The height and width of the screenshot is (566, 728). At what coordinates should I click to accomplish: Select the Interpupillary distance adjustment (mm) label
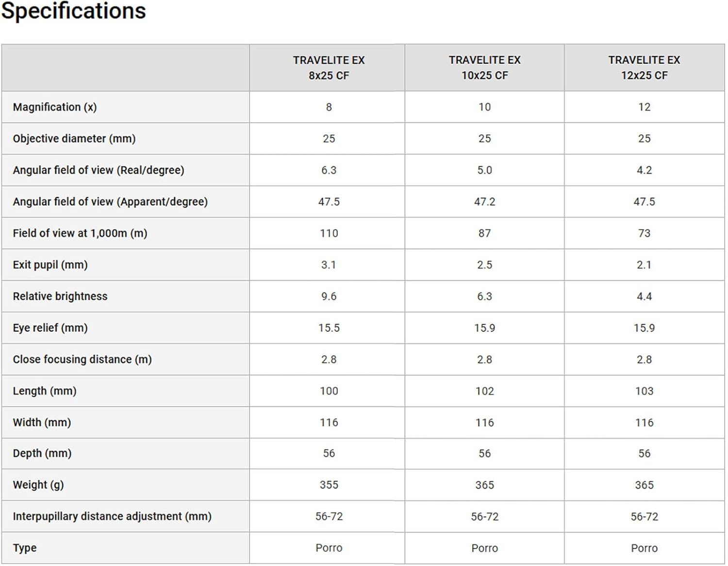[x=112, y=517]
